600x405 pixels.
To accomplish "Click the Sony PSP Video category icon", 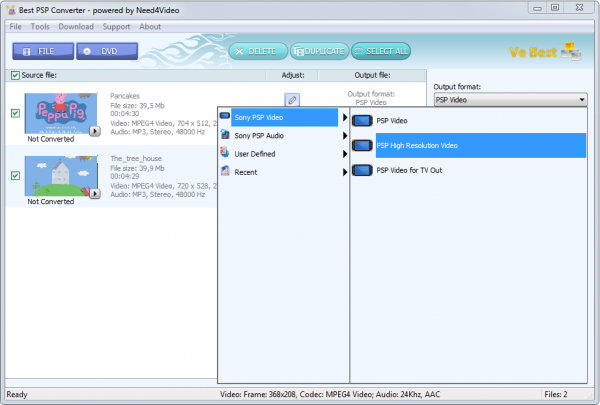I will [225, 116].
